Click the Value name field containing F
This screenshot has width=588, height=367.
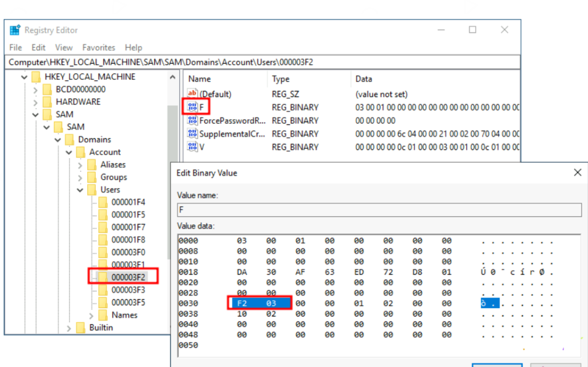(x=379, y=210)
